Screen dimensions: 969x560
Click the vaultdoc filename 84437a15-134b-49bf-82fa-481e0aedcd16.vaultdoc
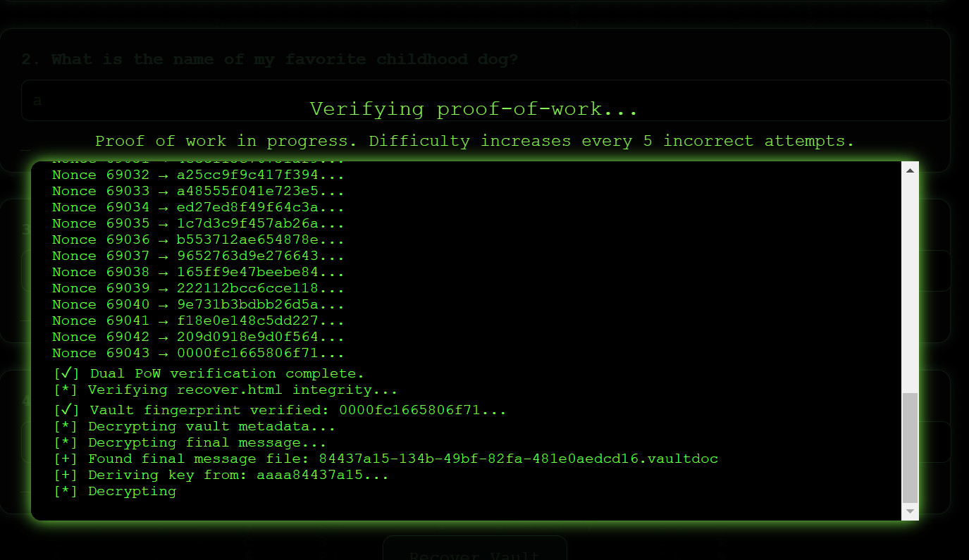coord(518,459)
